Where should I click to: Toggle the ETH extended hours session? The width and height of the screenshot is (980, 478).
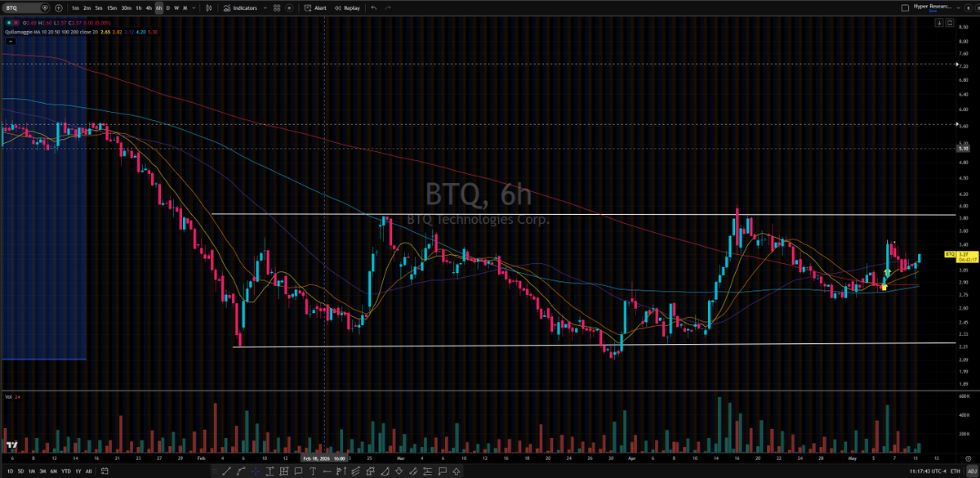click(x=955, y=471)
